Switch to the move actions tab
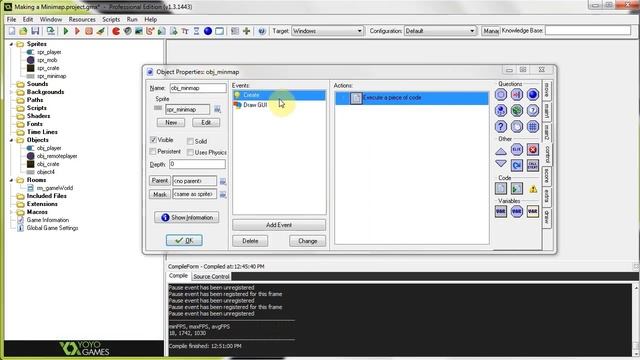The image size is (640, 360). 547,89
